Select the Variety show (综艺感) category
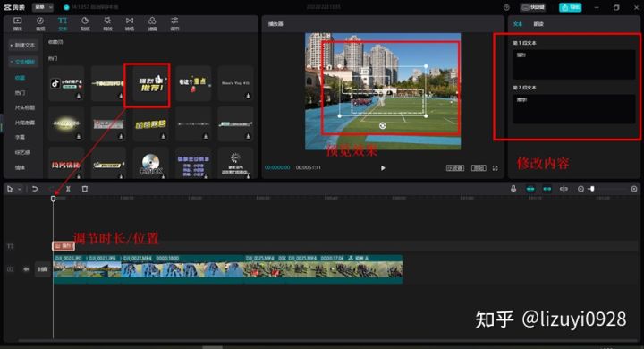The height and width of the screenshot is (349, 644). pos(22,152)
